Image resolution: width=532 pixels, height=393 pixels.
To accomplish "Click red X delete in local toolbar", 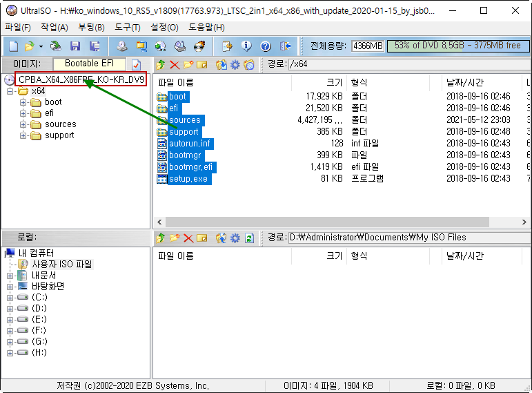I will click(x=188, y=238).
